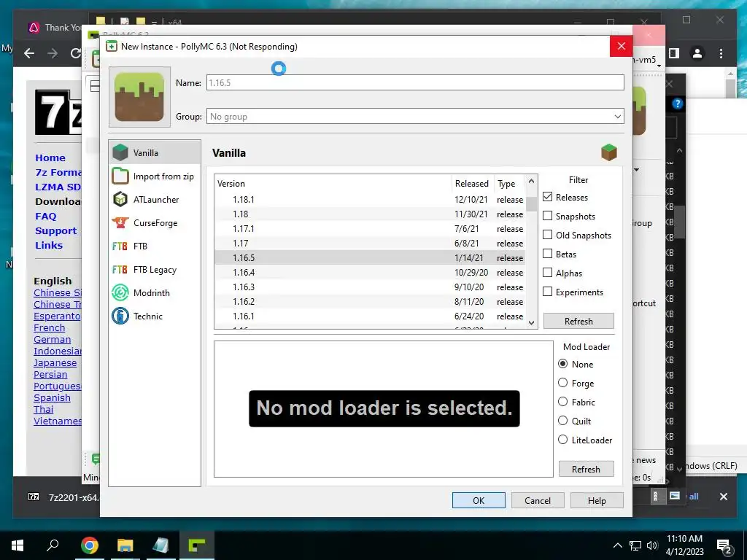This screenshot has width=747, height=560.
Task: Open the Support link on 7-Zip page
Action: tap(55, 231)
